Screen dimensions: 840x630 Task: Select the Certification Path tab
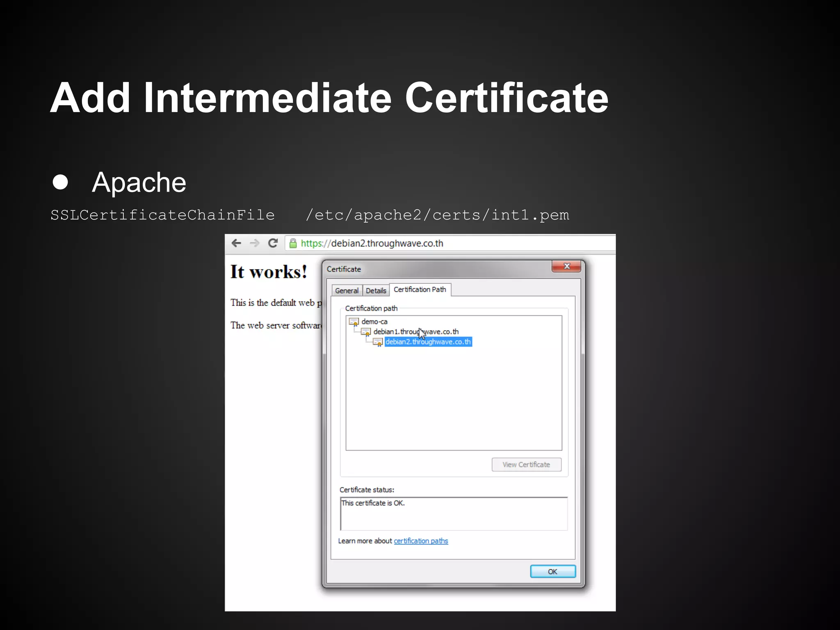[420, 290]
